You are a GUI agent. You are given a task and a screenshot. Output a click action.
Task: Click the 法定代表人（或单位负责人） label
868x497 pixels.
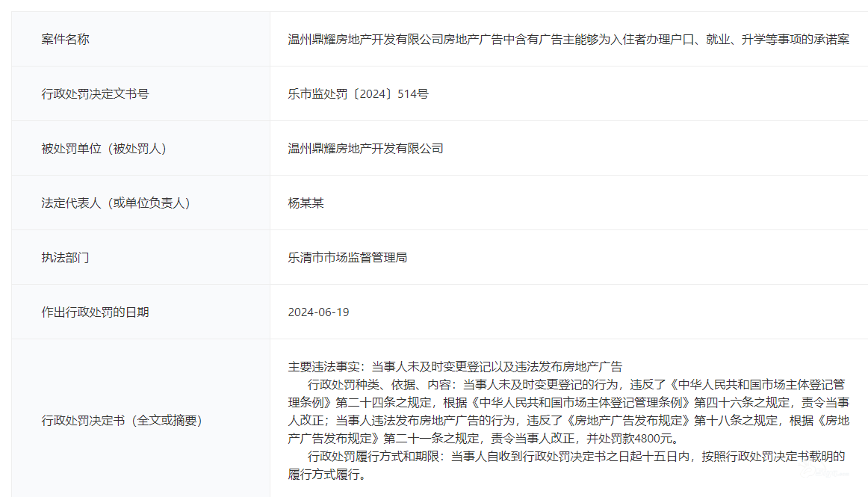(116, 203)
